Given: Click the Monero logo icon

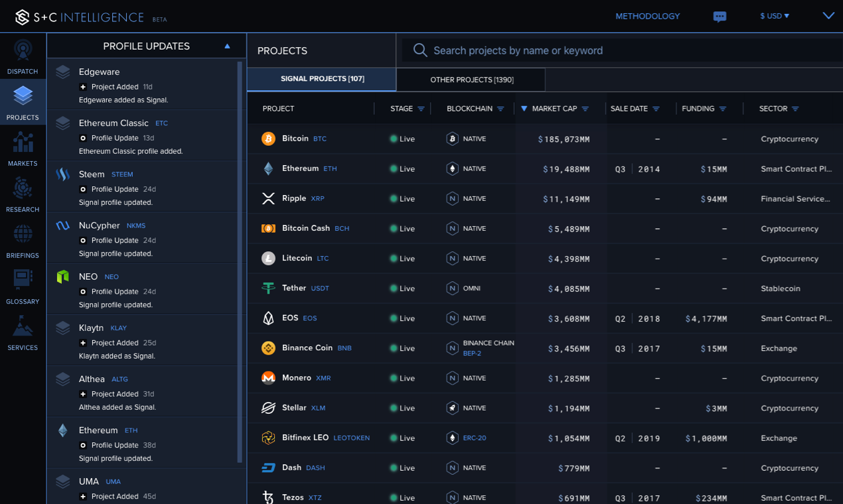Looking at the screenshot, I should tap(268, 378).
